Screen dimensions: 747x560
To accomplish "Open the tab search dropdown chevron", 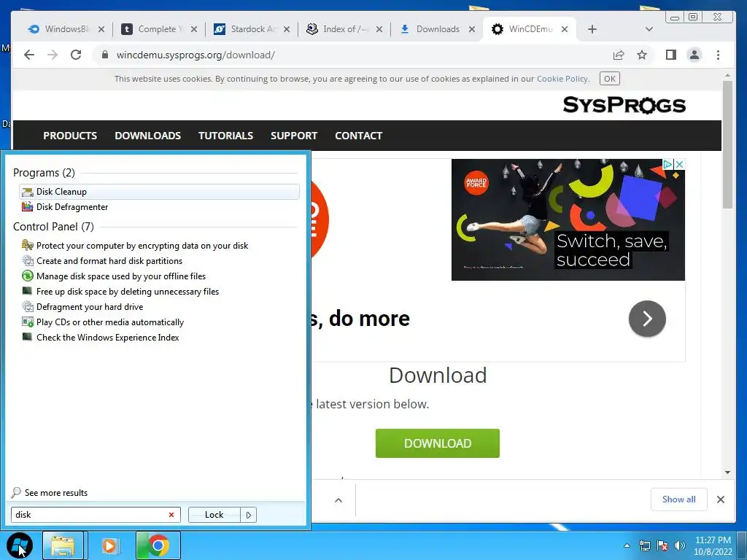I will pyautogui.click(x=649, y=29).
